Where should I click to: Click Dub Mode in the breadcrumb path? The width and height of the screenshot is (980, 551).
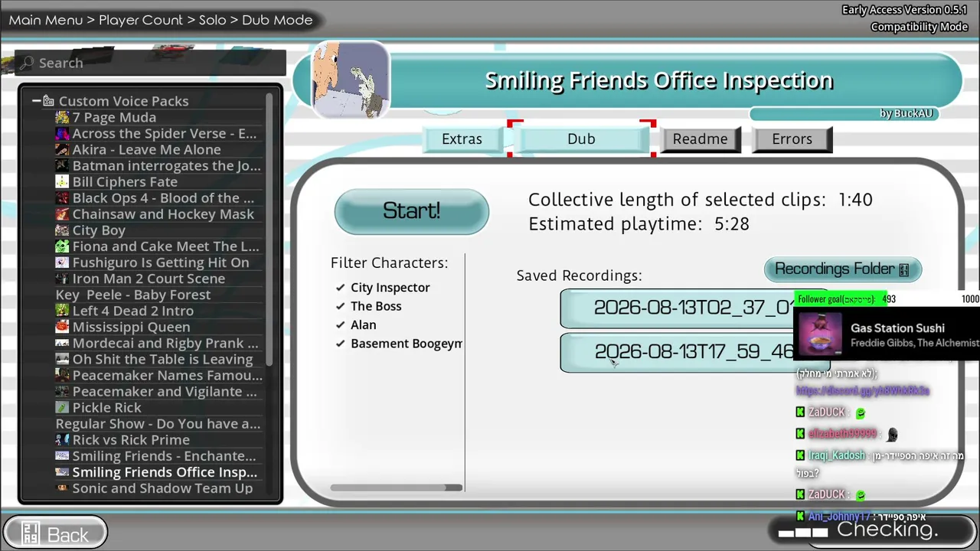(x=277, y=20)
